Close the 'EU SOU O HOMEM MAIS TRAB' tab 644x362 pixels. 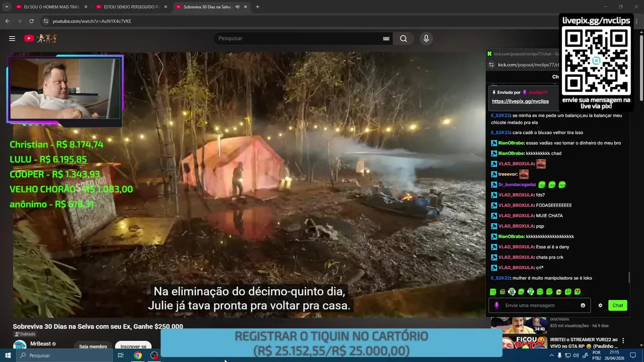86,7
